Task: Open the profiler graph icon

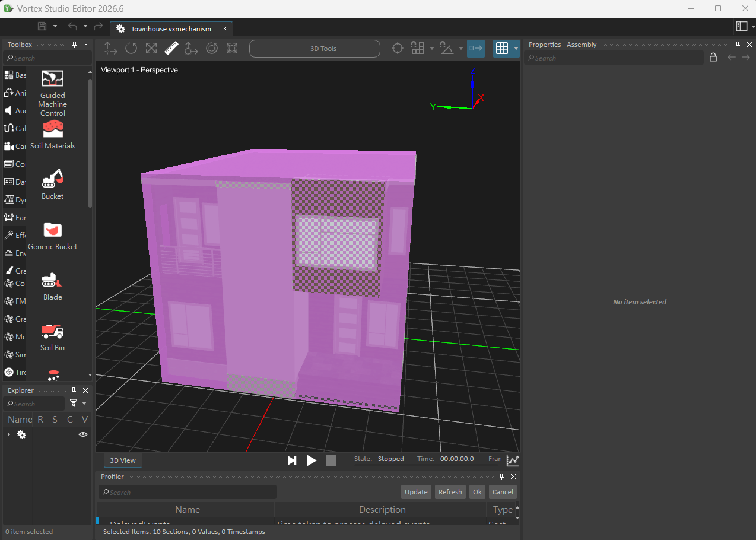Action: (513, 460)
